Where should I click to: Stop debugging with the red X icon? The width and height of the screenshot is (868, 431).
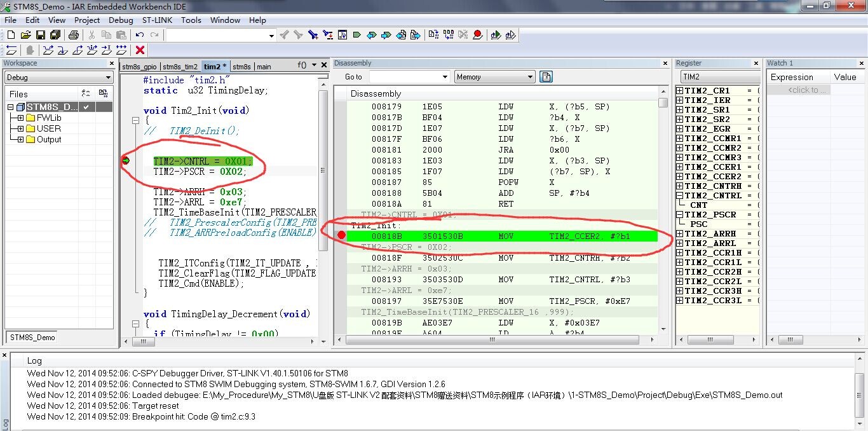[140, 50]
